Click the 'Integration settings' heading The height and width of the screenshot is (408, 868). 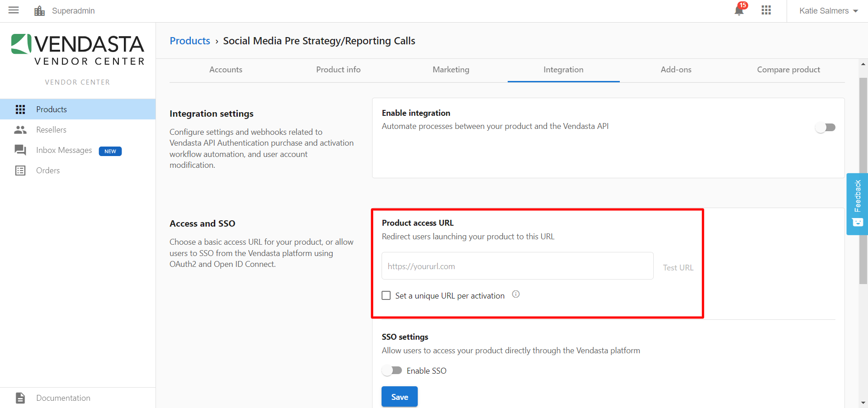pos(212,114)
